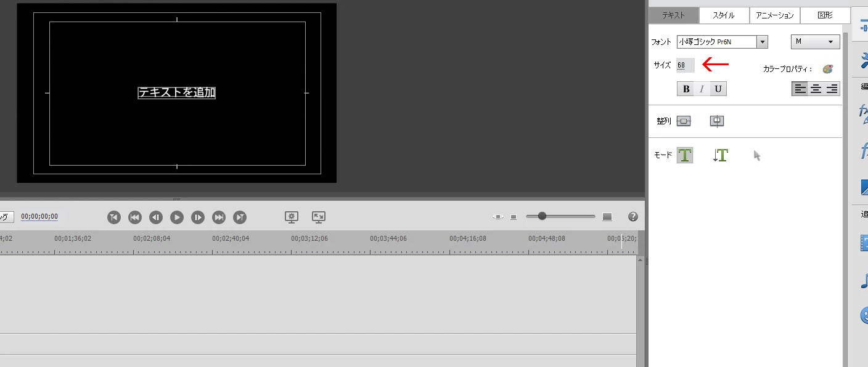Screen dimensions: 868x367
Task: Click ruler mark 00;03;12;06
Action: 309,238
